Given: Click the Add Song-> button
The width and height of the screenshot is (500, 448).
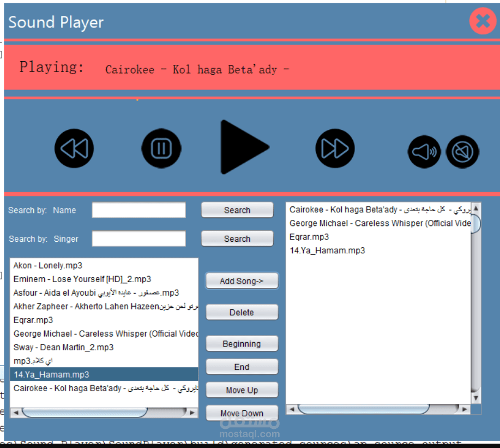Looking at the screenshot, I should [242, 281].
